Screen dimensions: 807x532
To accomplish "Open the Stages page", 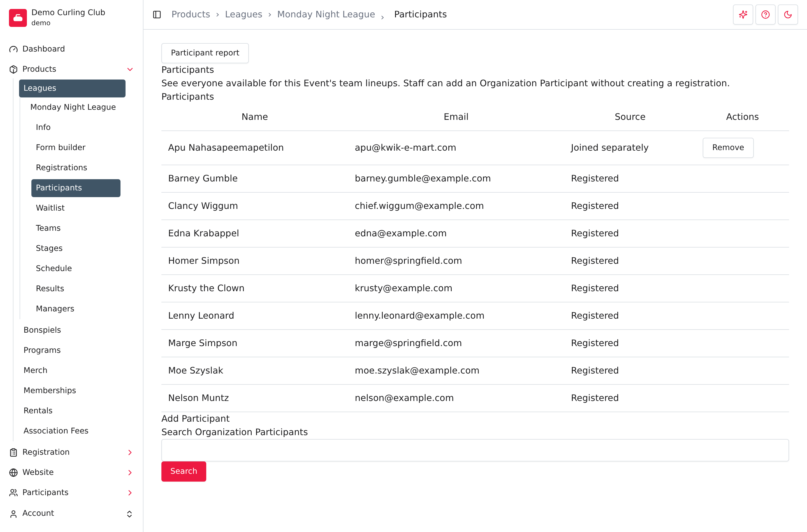I will pos(49,248).
